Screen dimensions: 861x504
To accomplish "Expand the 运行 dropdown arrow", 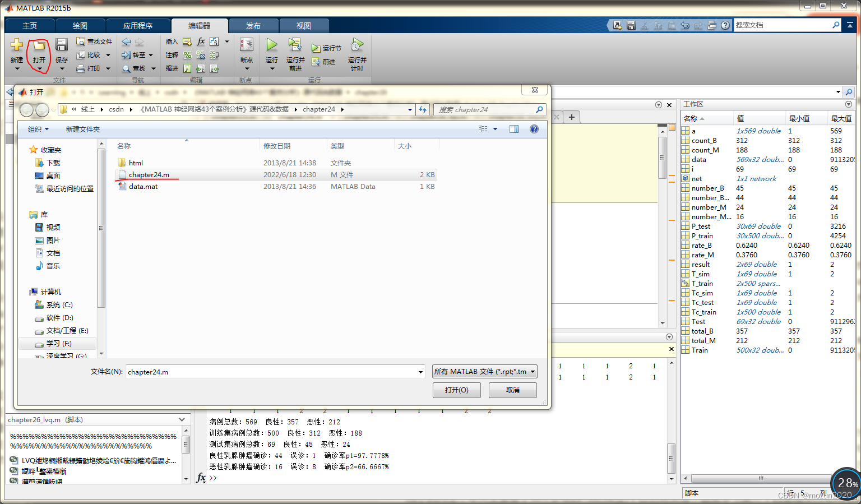I will pyautogui.click(x=272, y=69).
